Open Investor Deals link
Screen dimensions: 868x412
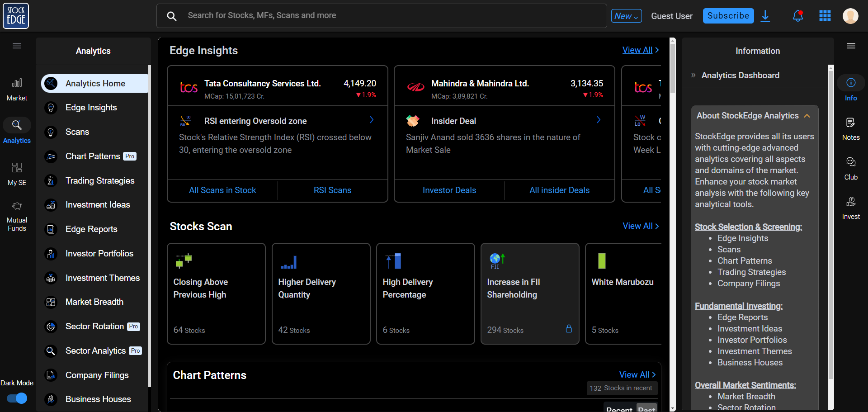click(x=449, y=190)
